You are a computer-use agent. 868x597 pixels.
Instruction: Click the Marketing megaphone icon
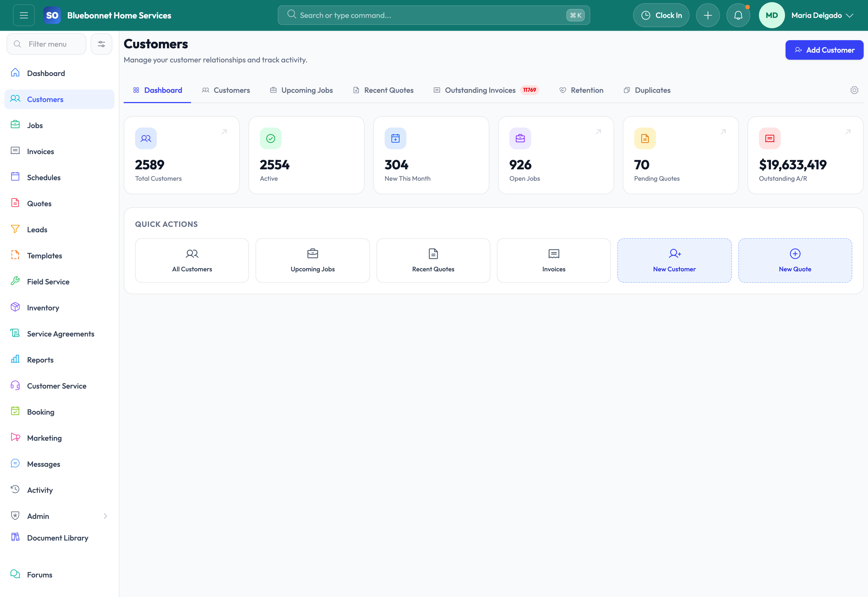coord(15,437)
